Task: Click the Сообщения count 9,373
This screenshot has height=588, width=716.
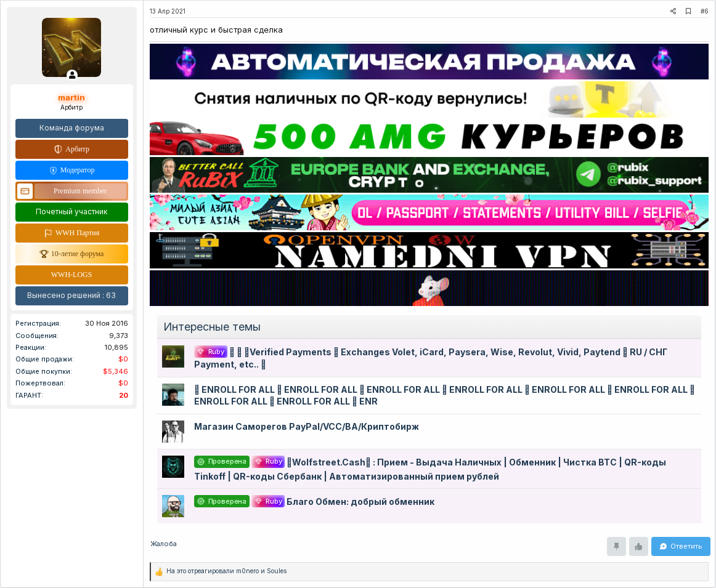Action: tap(119, 336)
